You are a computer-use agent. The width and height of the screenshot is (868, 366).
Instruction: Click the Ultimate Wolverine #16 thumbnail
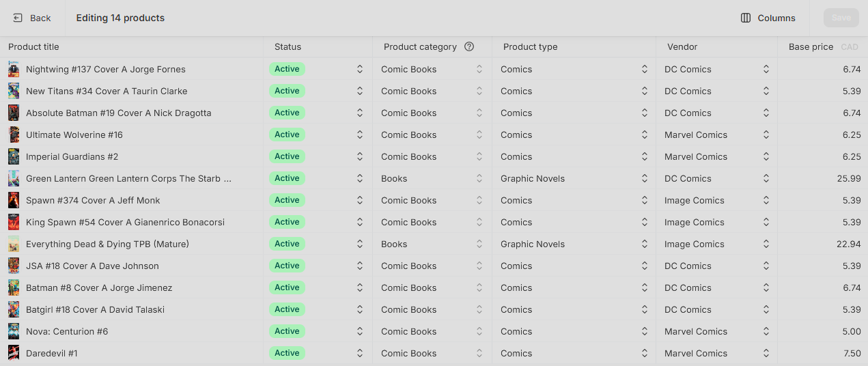pyautogui.click(x=14, y=135)
